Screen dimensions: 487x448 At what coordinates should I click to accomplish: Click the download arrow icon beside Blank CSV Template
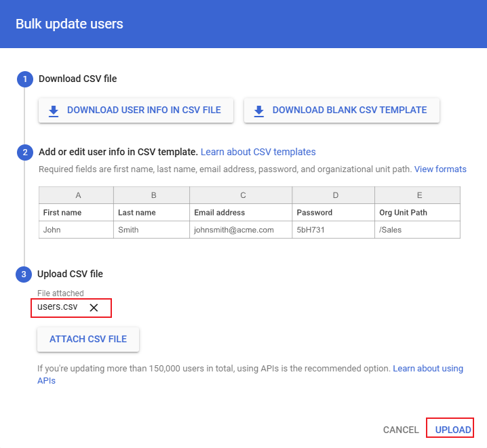coord(259,110)
